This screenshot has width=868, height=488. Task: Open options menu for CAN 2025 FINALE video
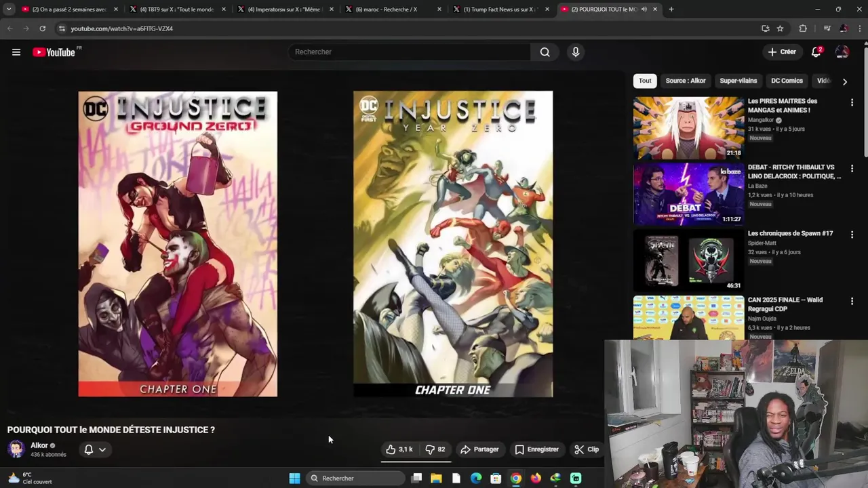pyautogui.click(x=852, y=301)
